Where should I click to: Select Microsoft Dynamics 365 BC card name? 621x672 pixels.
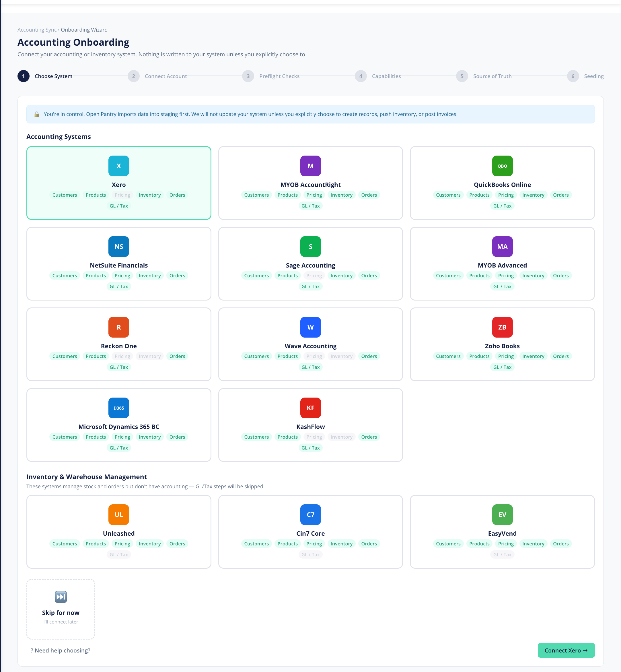click(119, 427)
